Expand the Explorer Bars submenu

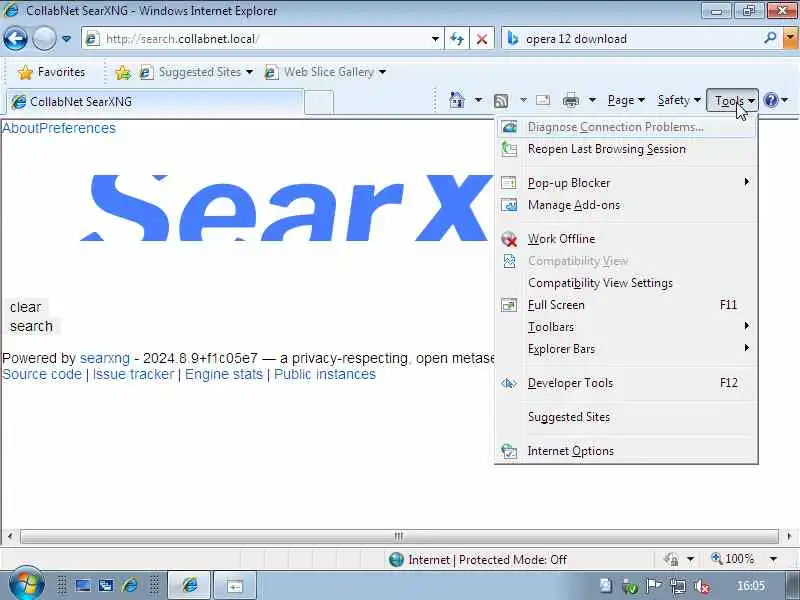click(626, 349)
